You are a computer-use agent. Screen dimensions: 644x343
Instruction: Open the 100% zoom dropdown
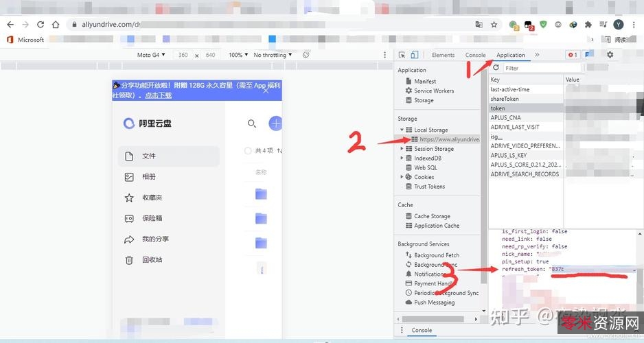[x=238, y=55]
